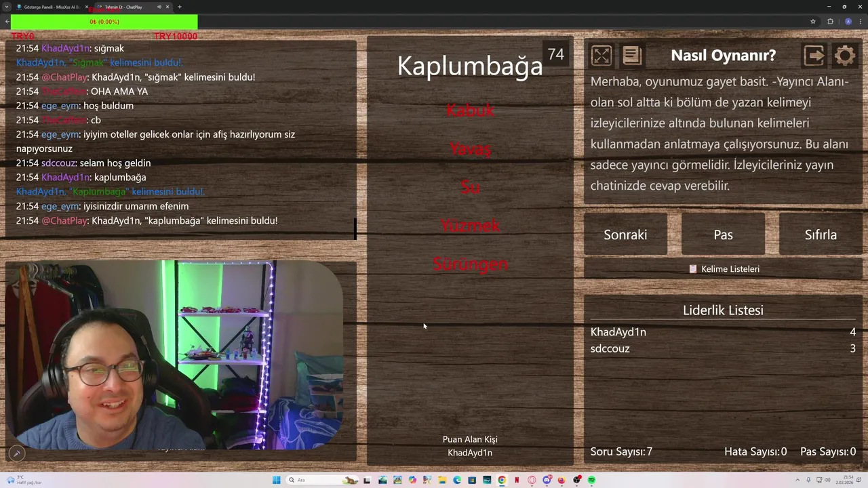Launch Microsoft Edge from taskbar
868x488 pixels.
pyautogui.click(x=457, y=480)
